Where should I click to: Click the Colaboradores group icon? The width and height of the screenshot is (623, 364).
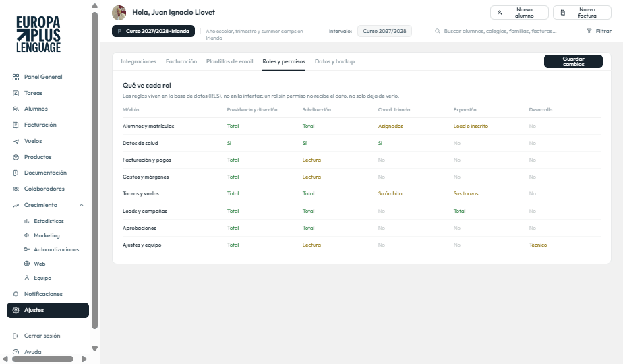[x=16, y=189]
